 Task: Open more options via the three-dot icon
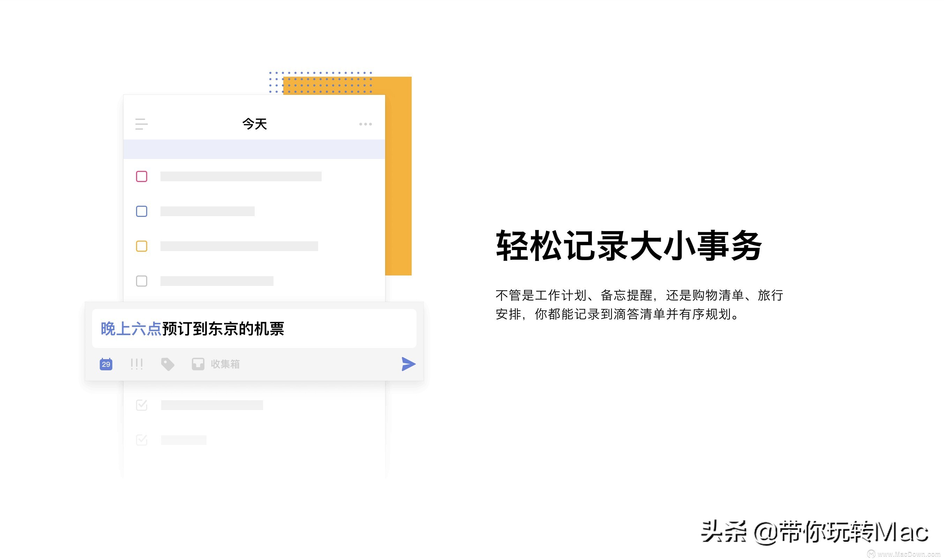coord(365,123)
